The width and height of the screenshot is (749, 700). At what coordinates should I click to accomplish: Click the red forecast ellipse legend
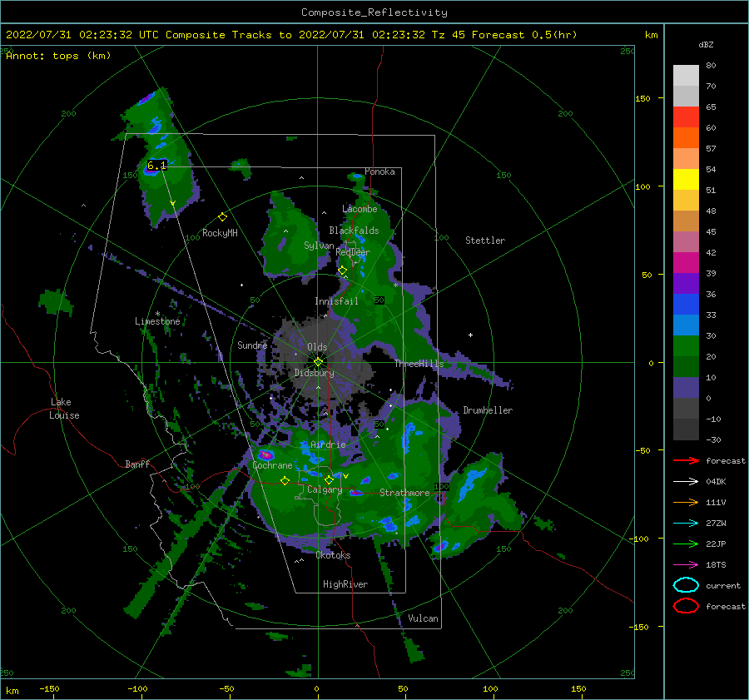pyautogui.click(x=686, y=606)
